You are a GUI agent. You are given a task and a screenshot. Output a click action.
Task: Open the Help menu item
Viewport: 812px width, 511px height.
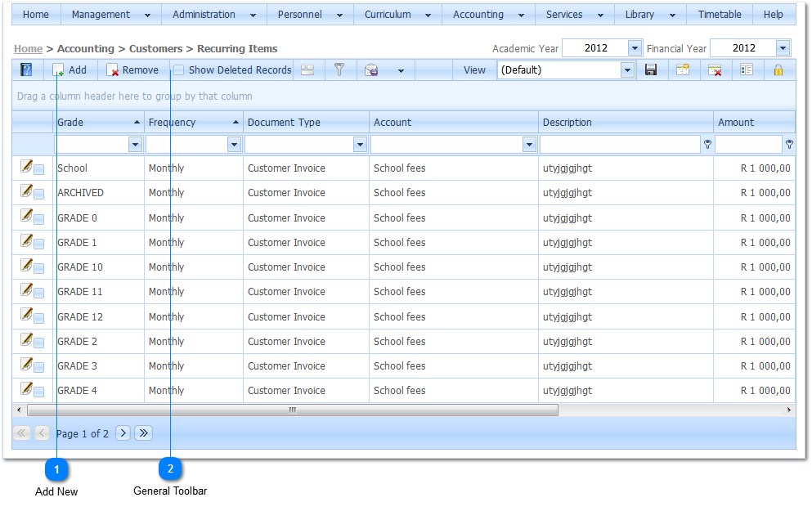pyautogui.click(x=774, y=15)
